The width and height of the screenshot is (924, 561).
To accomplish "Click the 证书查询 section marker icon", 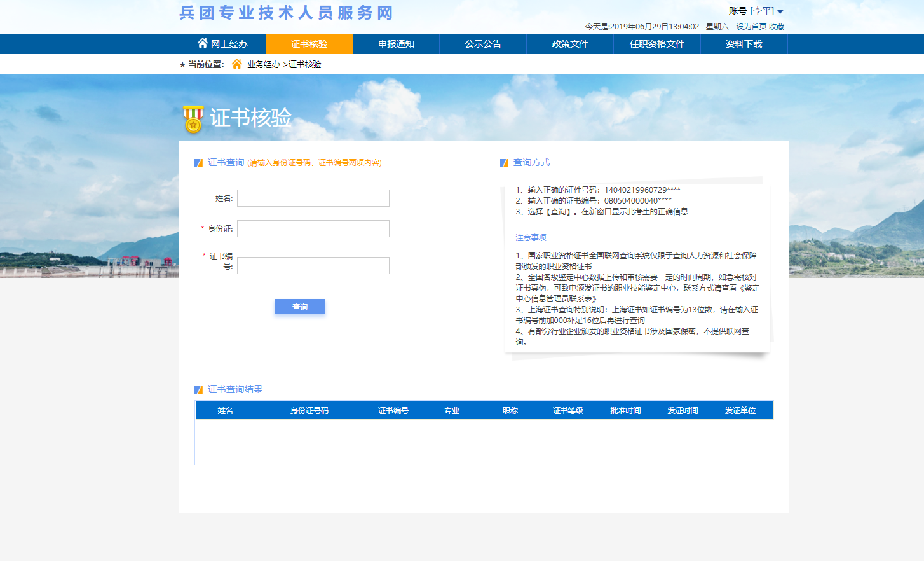I will point(199,163).
